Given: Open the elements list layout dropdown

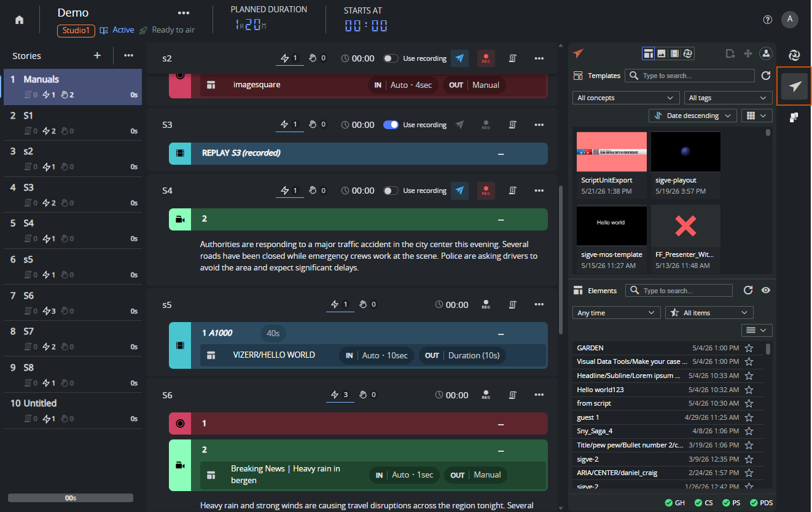Looking at the screenshot, I should (757, 330).
